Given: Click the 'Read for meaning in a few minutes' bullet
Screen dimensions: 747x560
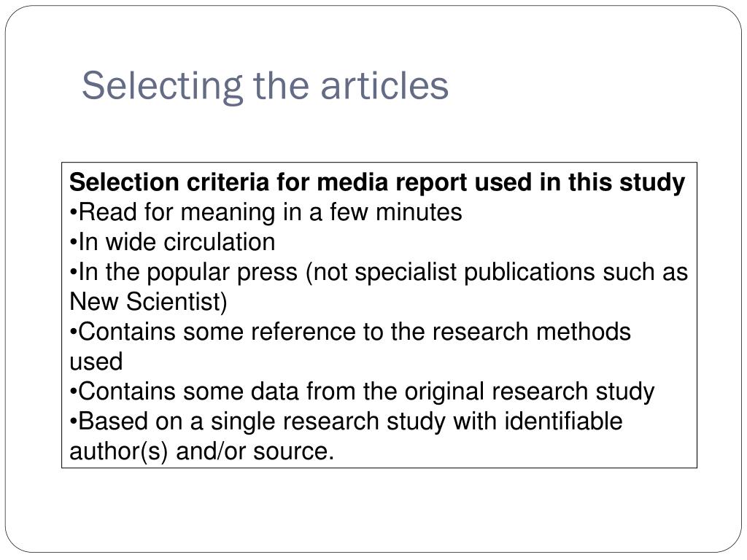Looking at the screenshot, I should [x=266, y=212].
